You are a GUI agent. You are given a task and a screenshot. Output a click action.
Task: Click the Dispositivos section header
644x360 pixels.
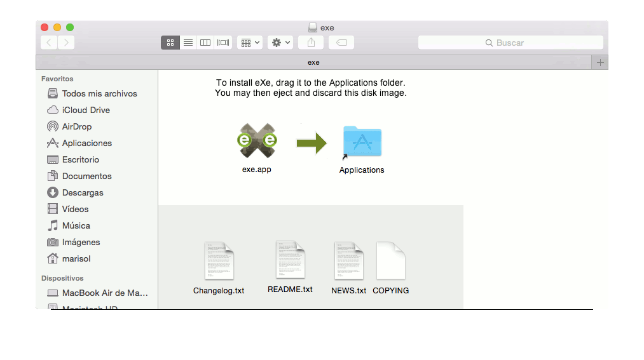click(x=62, y=278)
